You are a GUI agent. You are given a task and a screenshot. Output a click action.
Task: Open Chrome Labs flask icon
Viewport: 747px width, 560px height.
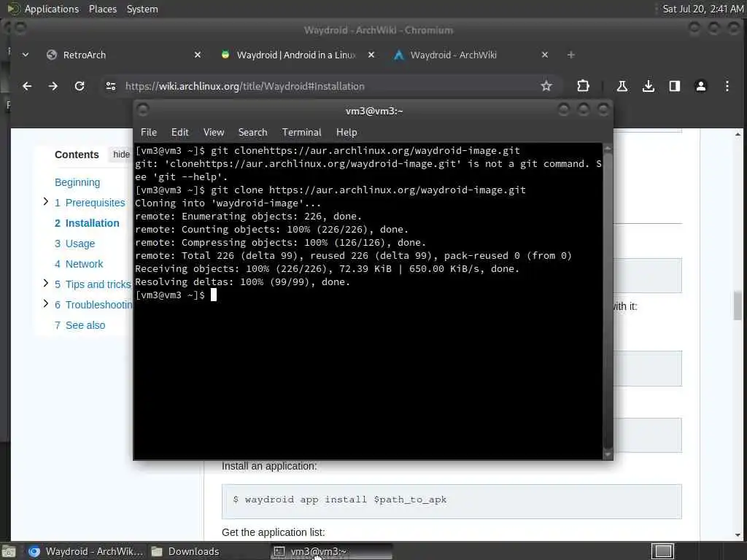pyautogui.click(x=622, y=86)
